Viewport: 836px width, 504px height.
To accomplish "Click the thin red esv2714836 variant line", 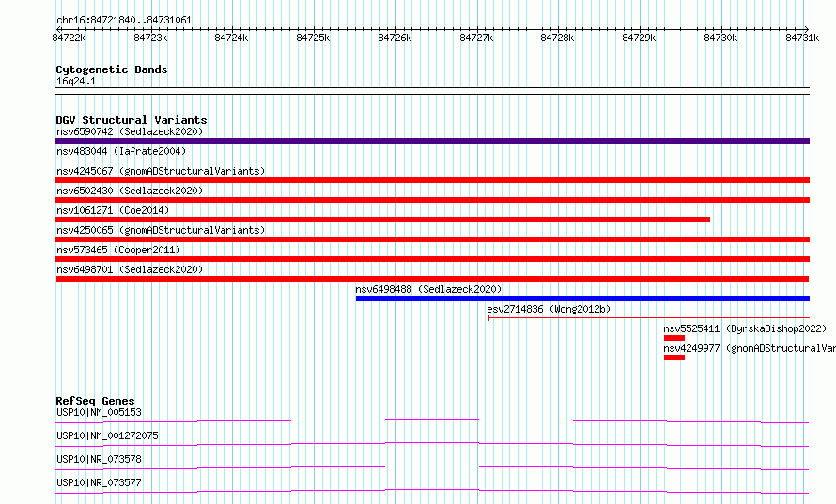I will coord(648,318).
